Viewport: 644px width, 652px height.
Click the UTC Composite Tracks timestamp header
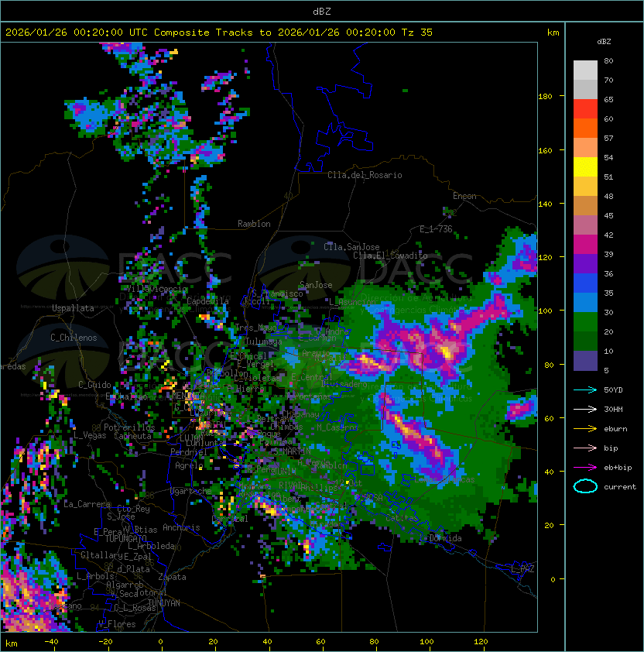point(219,33)
